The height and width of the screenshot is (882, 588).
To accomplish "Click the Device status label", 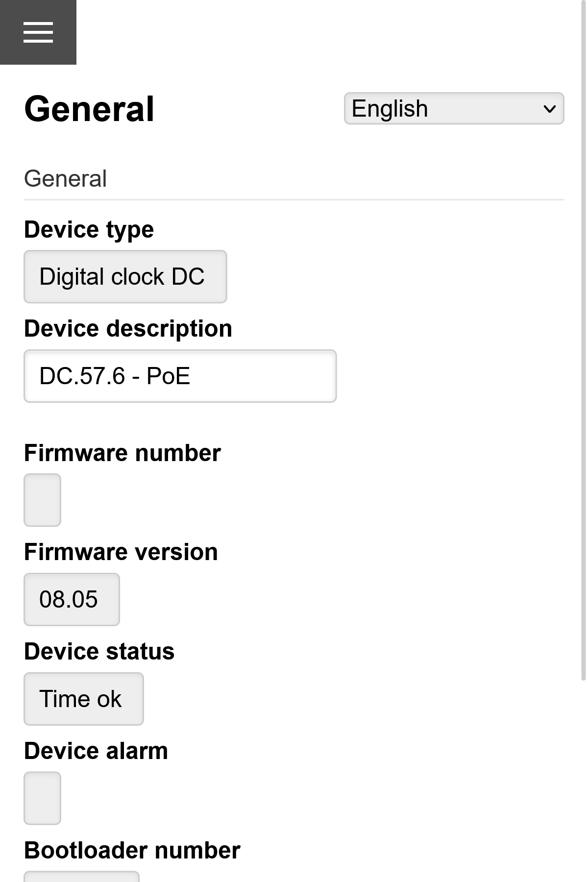I will click(x=98, y=651).
